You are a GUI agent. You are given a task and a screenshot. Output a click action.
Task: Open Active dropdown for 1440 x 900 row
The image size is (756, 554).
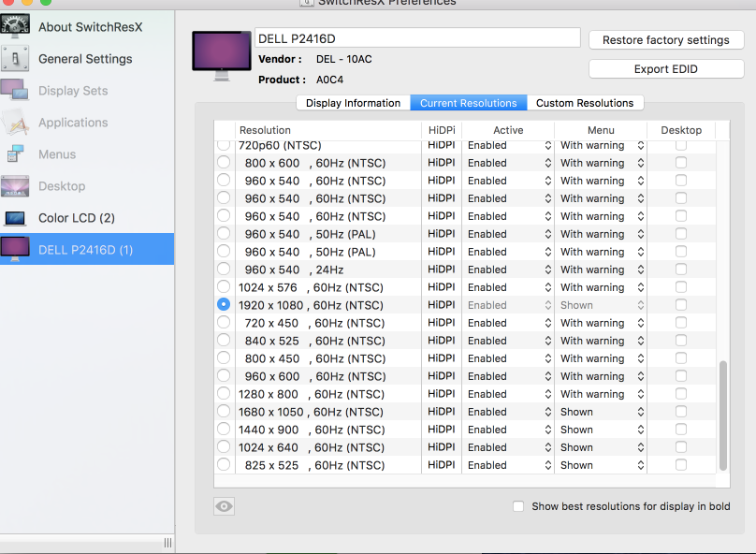509,430
